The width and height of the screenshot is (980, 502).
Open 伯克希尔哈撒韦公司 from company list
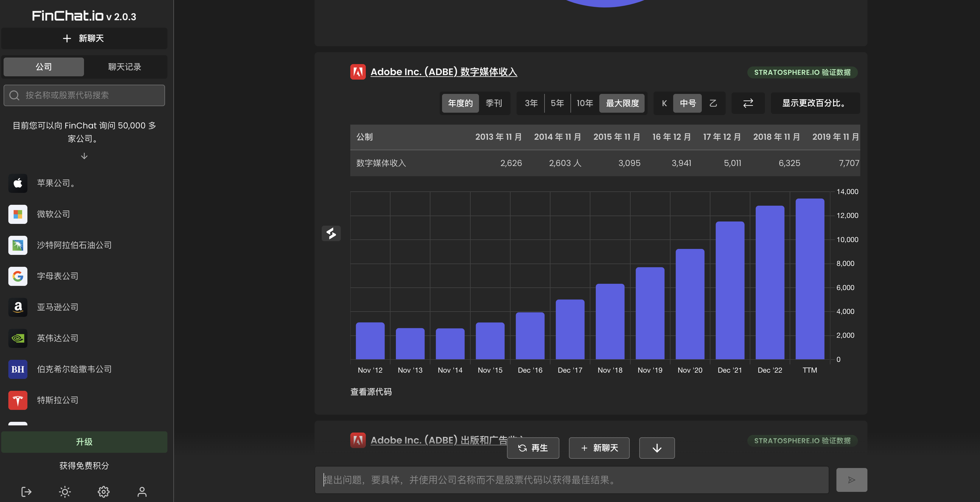74,369
